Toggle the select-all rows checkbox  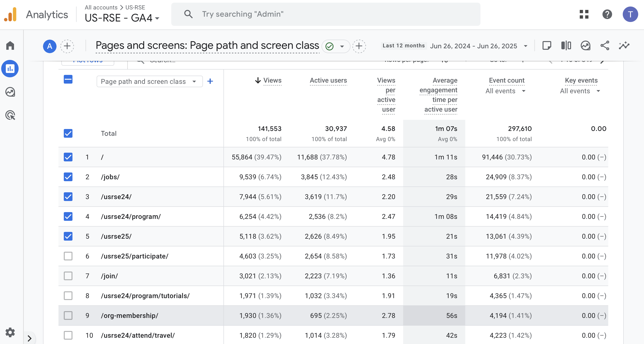pyautogui.click(x=68, y=79)
